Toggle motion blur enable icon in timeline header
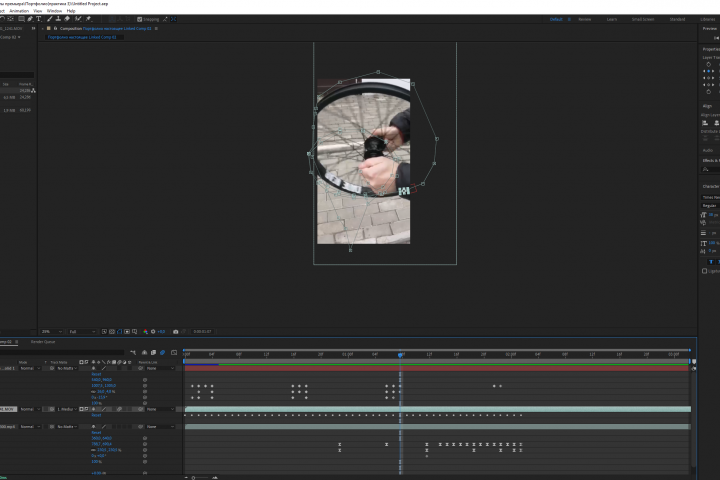 click(163, 353)
